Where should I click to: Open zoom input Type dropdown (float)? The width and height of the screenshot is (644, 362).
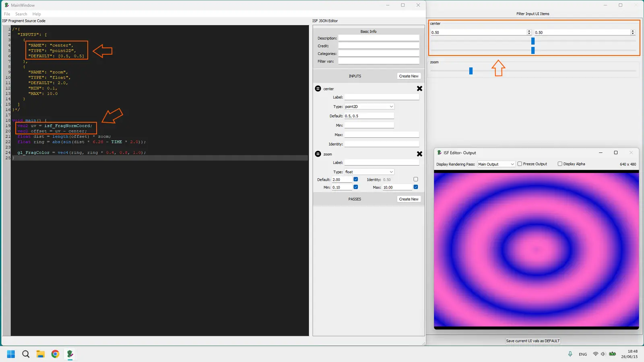click(x=369, y=172)
